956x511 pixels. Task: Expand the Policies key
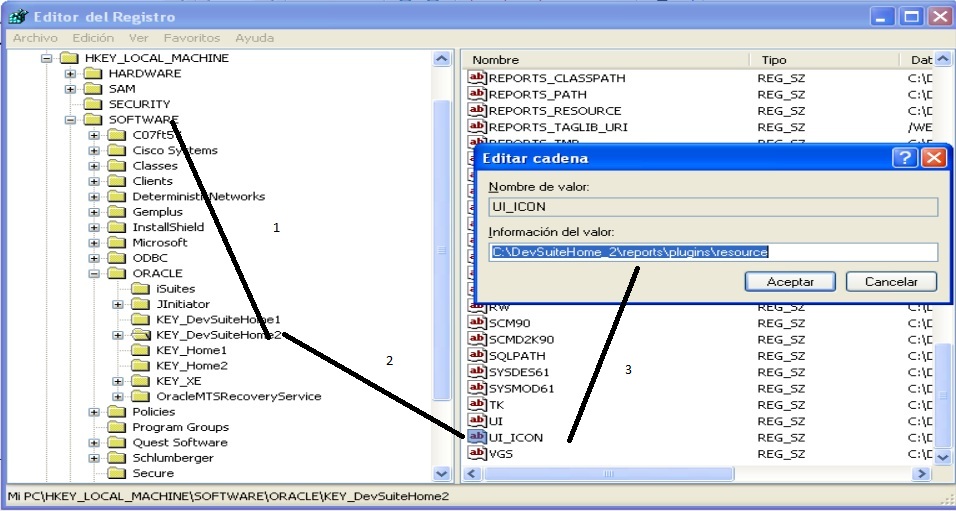[94, 412]
